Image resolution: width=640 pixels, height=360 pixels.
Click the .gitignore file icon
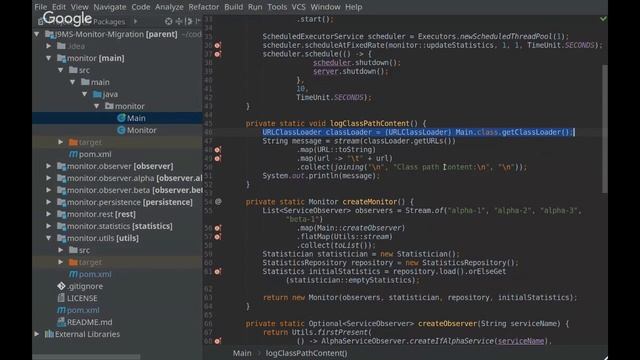pyautogui.click(x=61, y=286)
